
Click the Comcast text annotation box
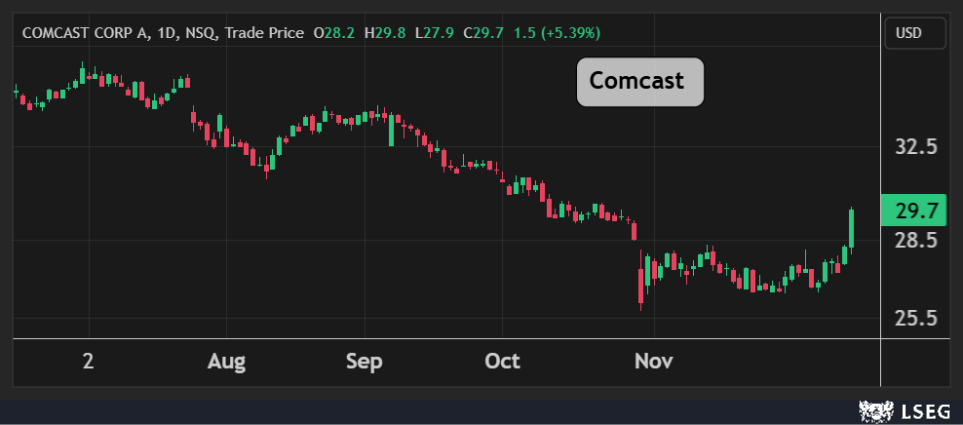pyautogui.click(x=640, y=81)
